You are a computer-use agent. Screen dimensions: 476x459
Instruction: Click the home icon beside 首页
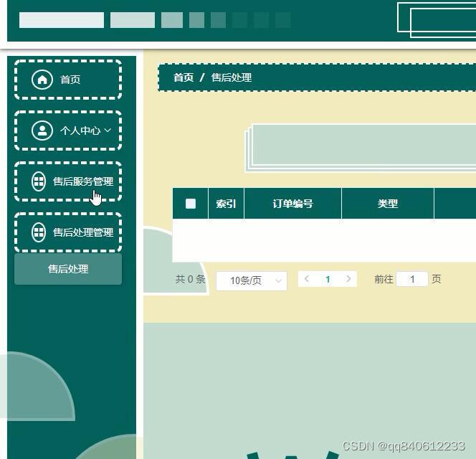pyautogui.click(x=42, y=80)
